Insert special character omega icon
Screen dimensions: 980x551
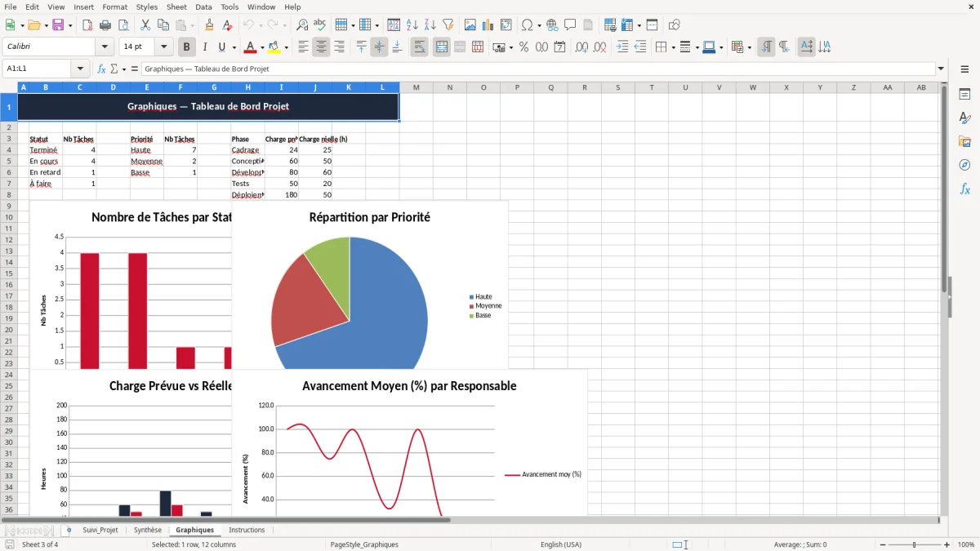pyautogui.click(x=527, y=25)
